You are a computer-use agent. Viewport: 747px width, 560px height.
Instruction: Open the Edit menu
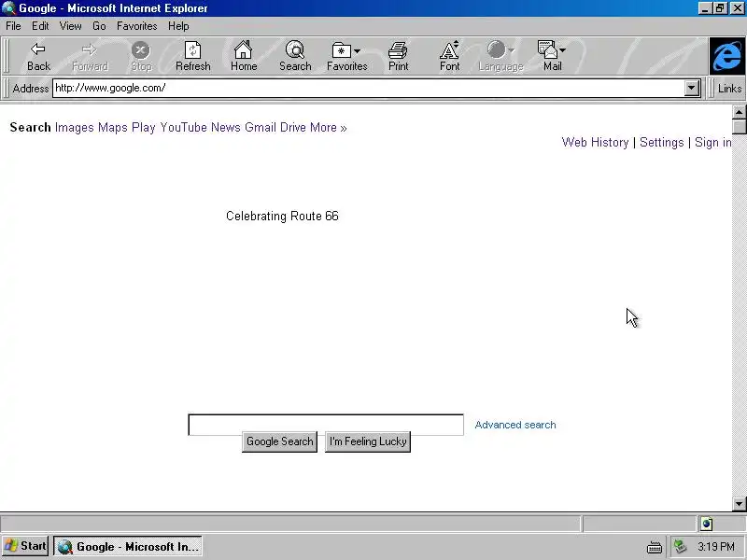coord(40,26)
